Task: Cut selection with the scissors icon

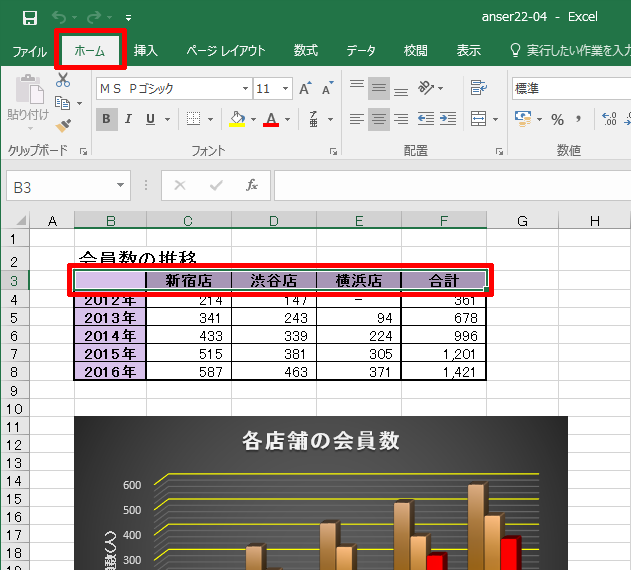Action: tap(63, 80)
